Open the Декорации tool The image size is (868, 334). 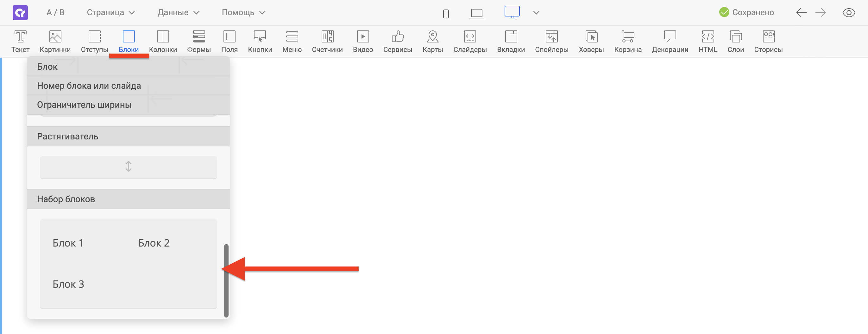(x=670, y=42)
